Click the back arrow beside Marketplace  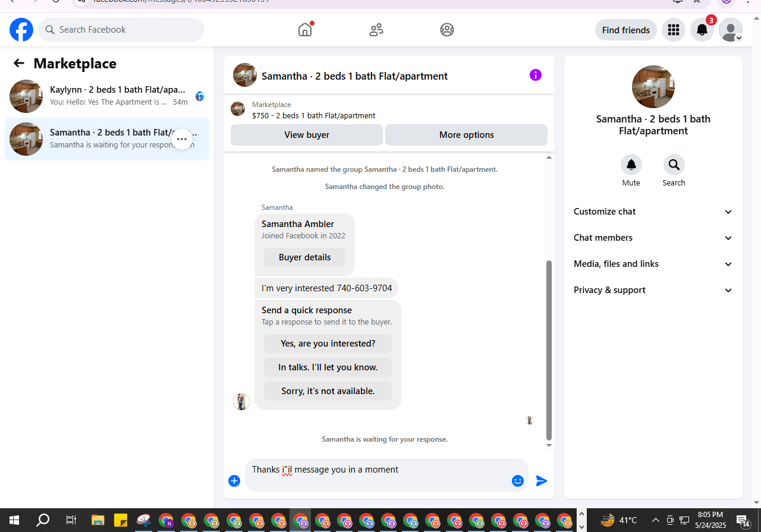tap(19, 63)
